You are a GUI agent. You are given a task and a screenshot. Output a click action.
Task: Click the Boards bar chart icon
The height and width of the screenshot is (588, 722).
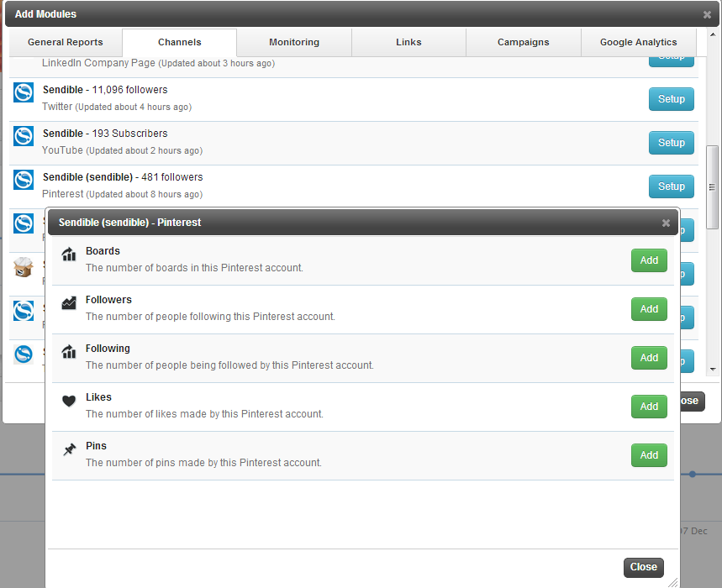pyautogui.click(x=69, y=254)
